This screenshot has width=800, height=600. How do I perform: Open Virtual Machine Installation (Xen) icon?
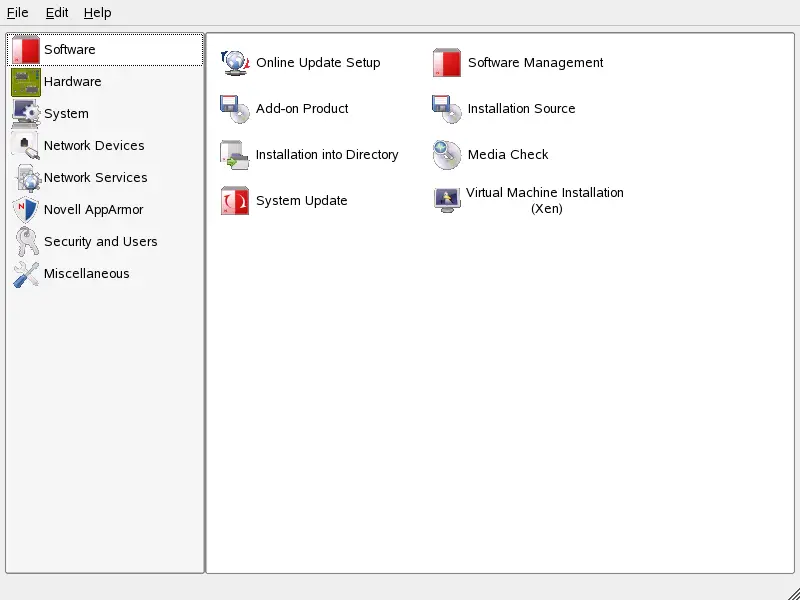[446, 200]
